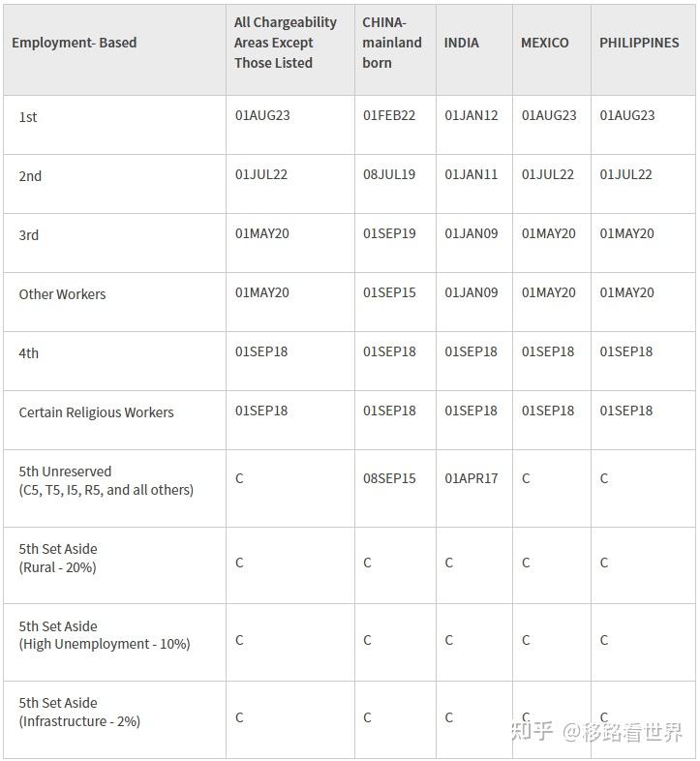Viewport: 700px width, 761px height.
Task: Click China 1st preference date 01FEB22
Action: [x=389, y=115]
